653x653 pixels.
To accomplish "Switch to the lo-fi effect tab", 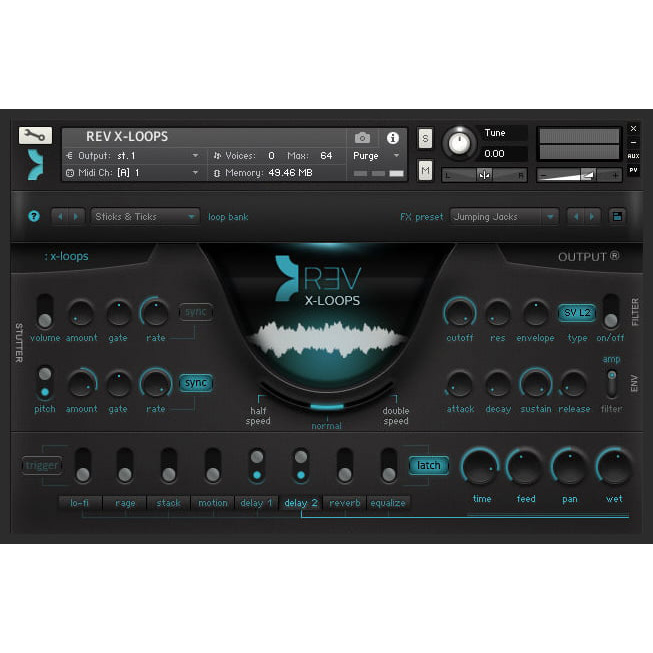I will pyautogui.click(x=80, y=503).
